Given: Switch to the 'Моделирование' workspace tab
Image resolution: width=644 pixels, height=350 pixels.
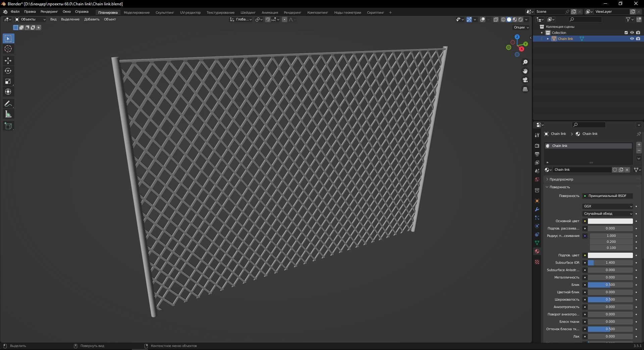Looking at the screenshot, I should point(137,13).
